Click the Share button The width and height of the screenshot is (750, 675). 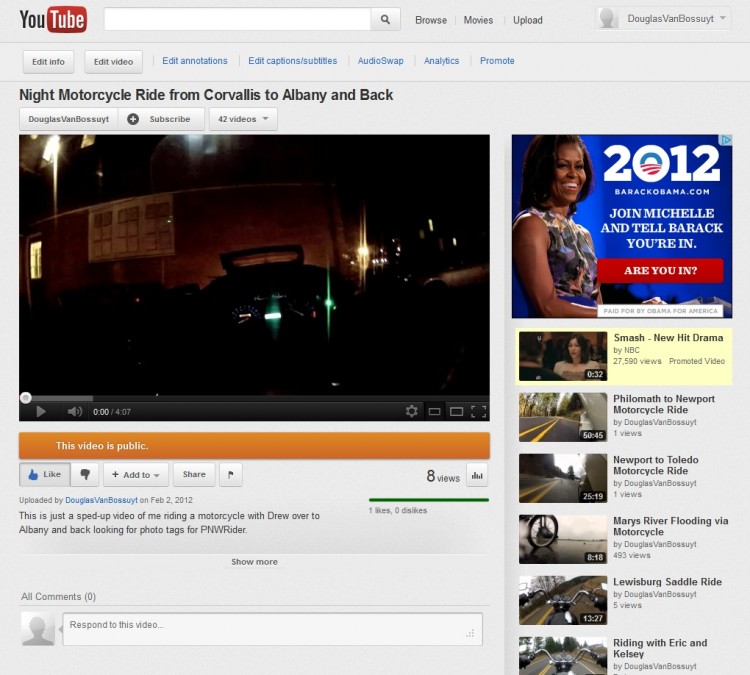pos(194,475)
